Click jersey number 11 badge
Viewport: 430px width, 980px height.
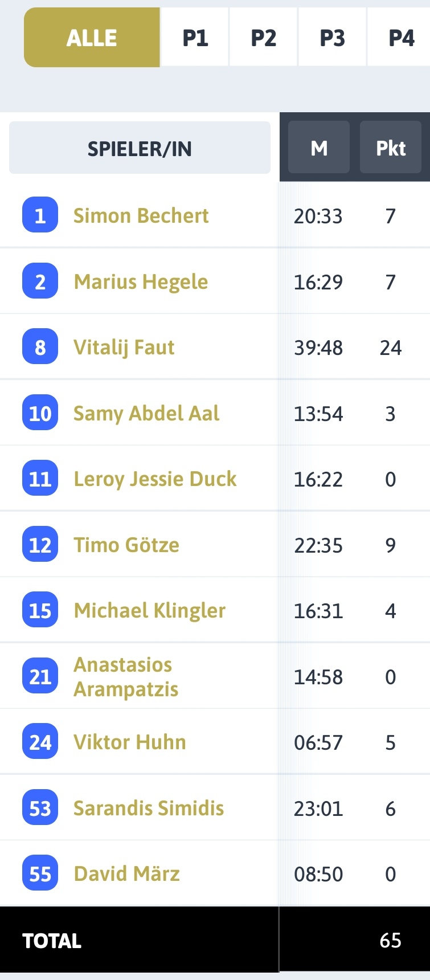click(x=40, y=479)
